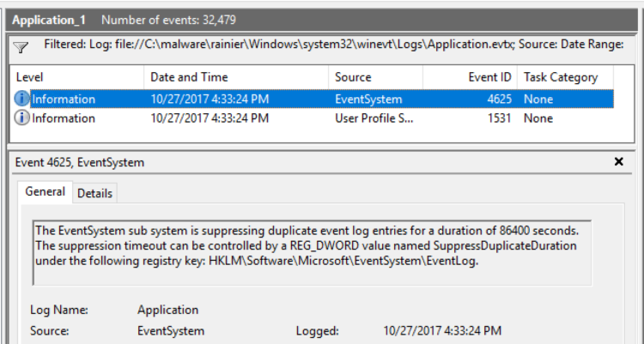Image resolution: width=644 pixels, height=344 pixels.
Task: Click the Event 4625, EventSystem pane title
Action: point(80,161)
